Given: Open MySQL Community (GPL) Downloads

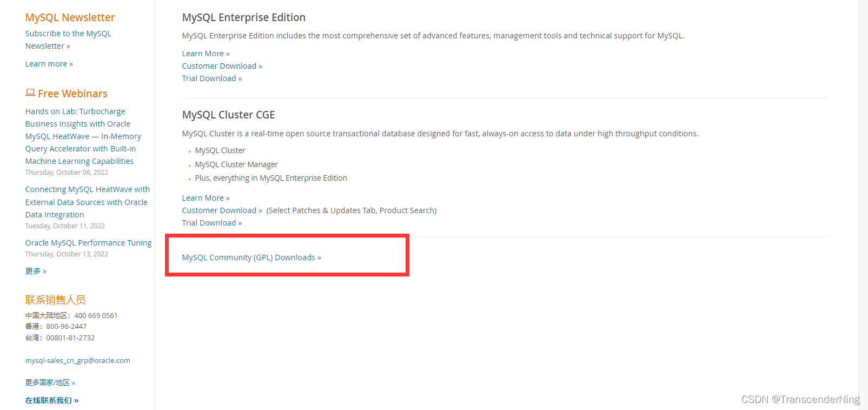Looking at the screenshot, I should click(x=250, y=257).
